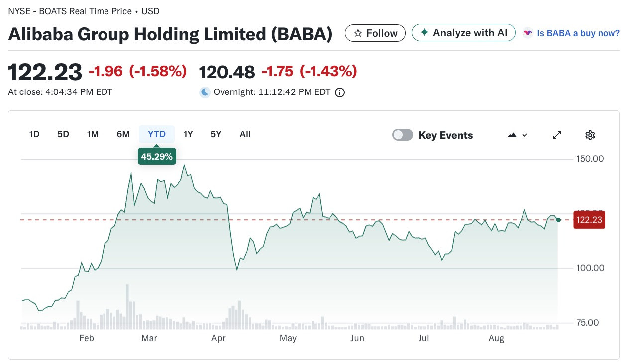628x364 pixels.
Task: Select the 6M range tab
Action: (123, 134)
